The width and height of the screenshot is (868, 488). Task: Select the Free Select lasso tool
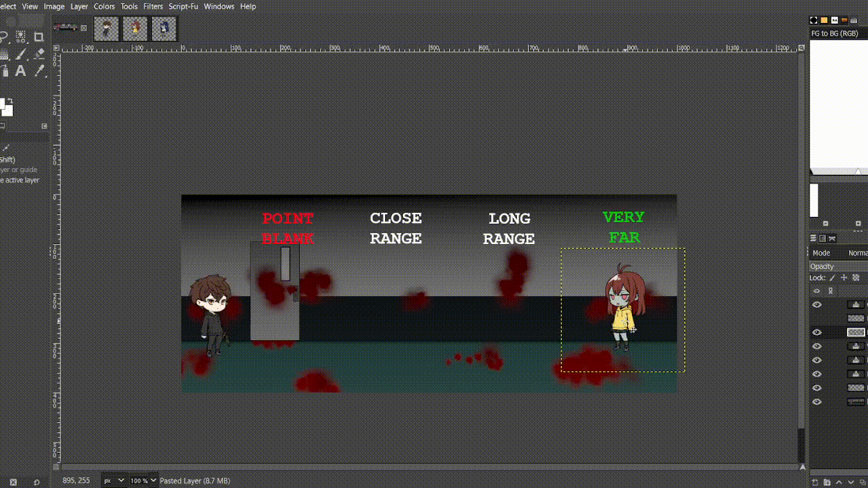[3, 37]
